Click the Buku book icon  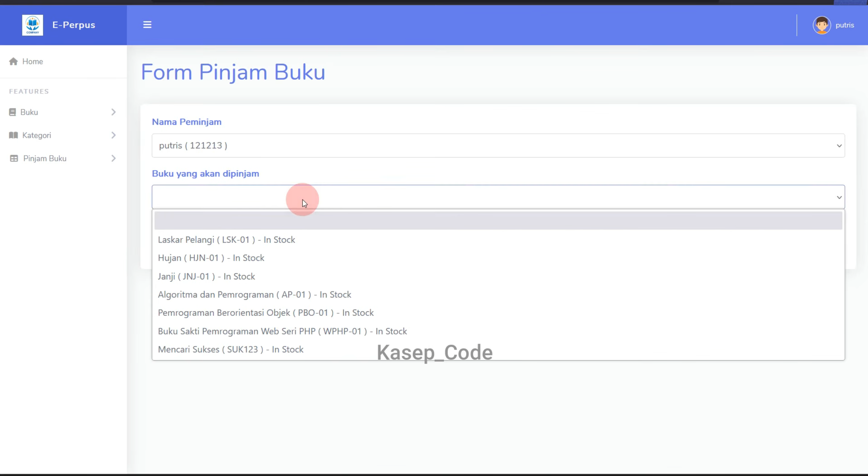coord(13,112)
